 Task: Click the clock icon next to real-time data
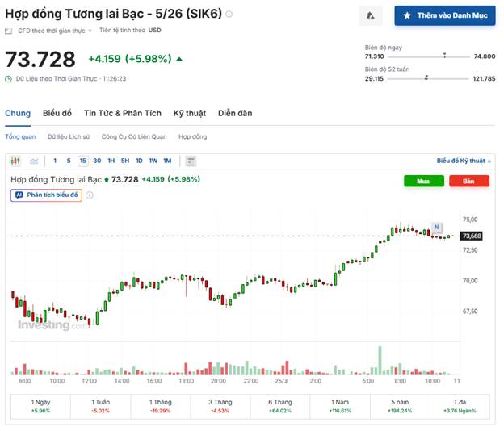tap(8, 79)
